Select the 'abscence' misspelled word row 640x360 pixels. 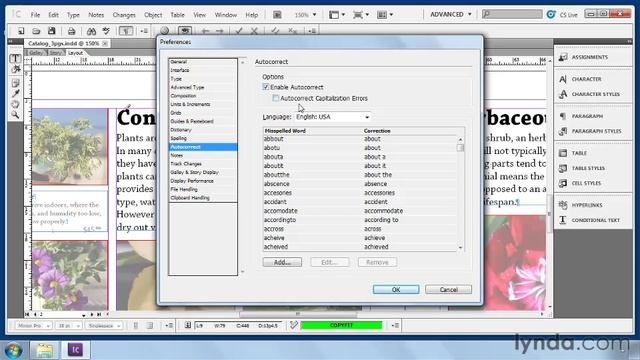[x=360, y=184]
